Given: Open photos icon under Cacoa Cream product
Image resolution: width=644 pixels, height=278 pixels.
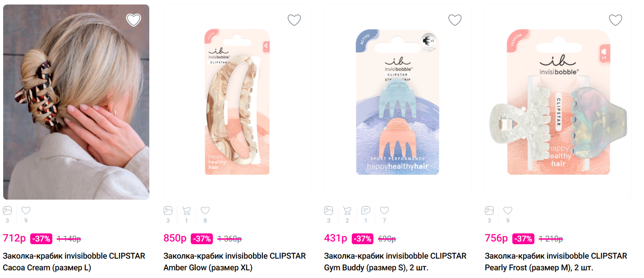Looking at the screenshot, I should (7, 210).
